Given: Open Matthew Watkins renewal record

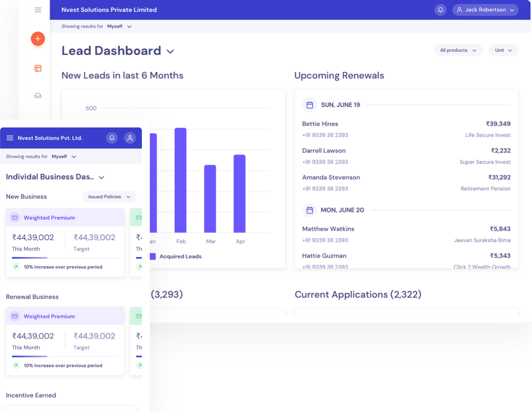Looking at the screenshot, I should coord(406,234).
